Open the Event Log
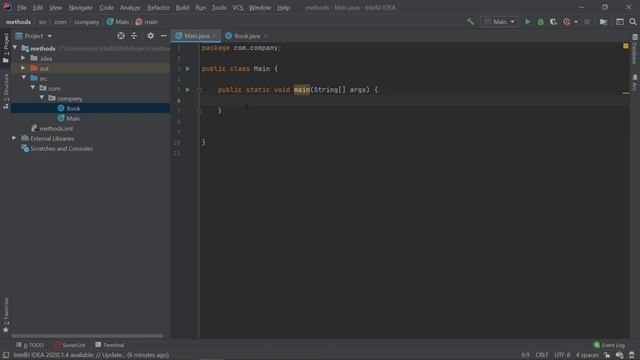The width and height of the screenshot is (640, 360). 609,345
